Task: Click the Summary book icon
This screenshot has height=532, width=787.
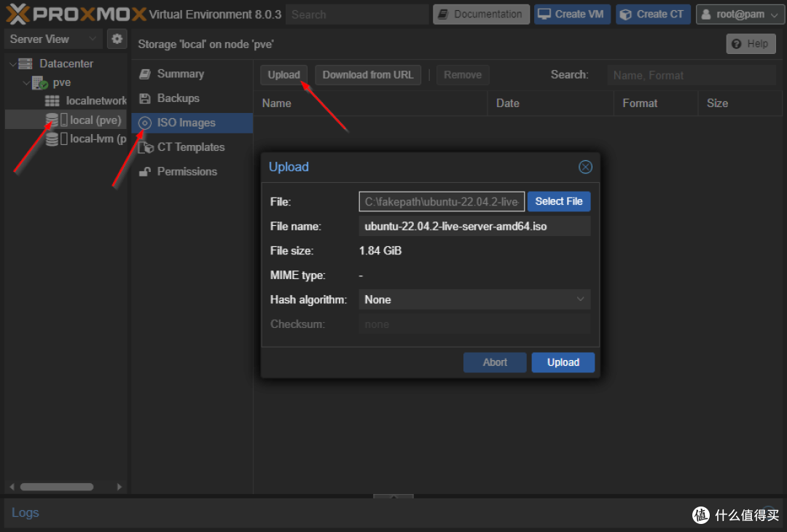Action: tap(145, 74)
